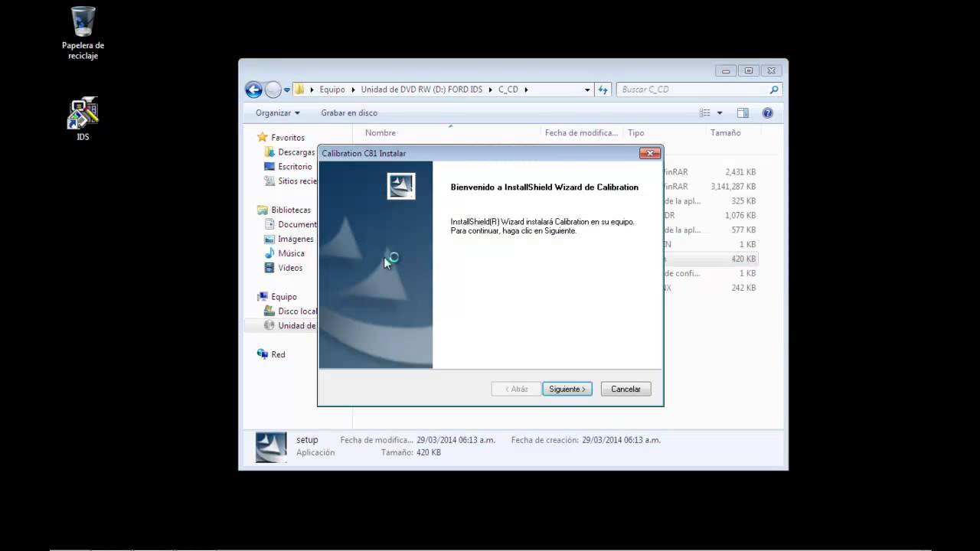Click the C_CD breadcrumb segment
This screenshot has width=980, height=551.
[508, 90]
